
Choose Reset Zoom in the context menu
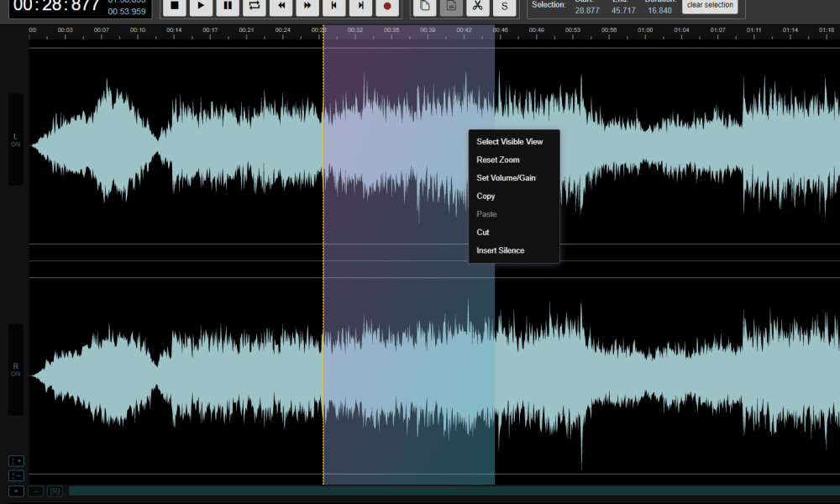pos(497,160)
